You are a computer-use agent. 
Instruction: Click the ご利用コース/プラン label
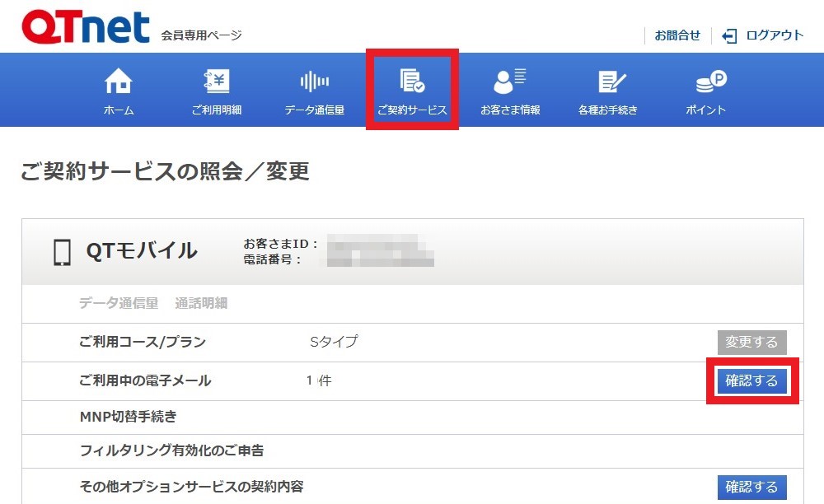(x=143, y=342)
